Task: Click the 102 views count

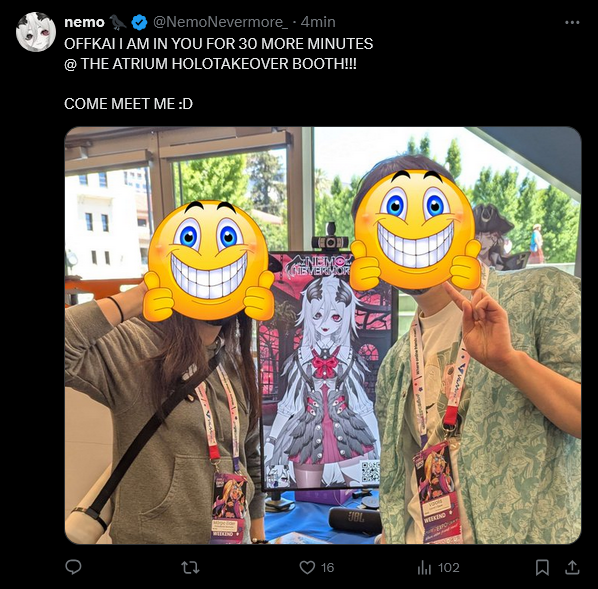Action: [448, 568]
